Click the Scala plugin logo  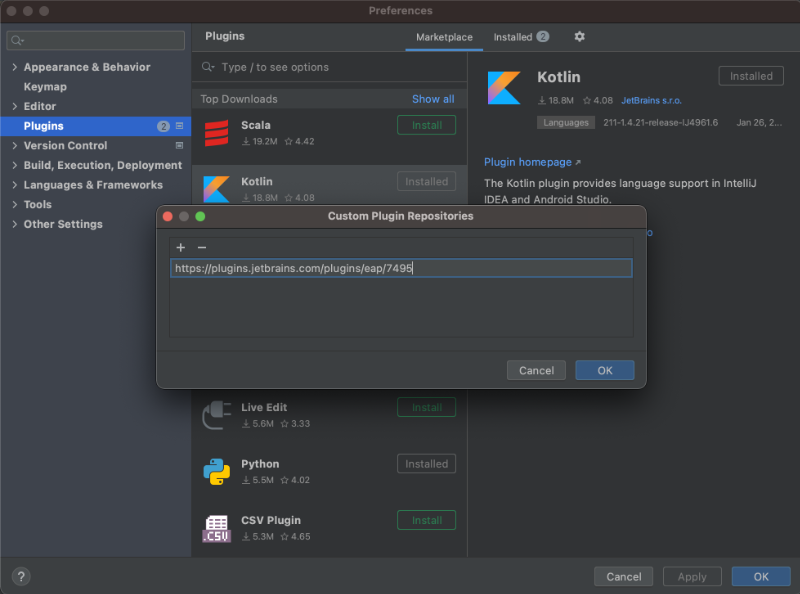(216, 133)
